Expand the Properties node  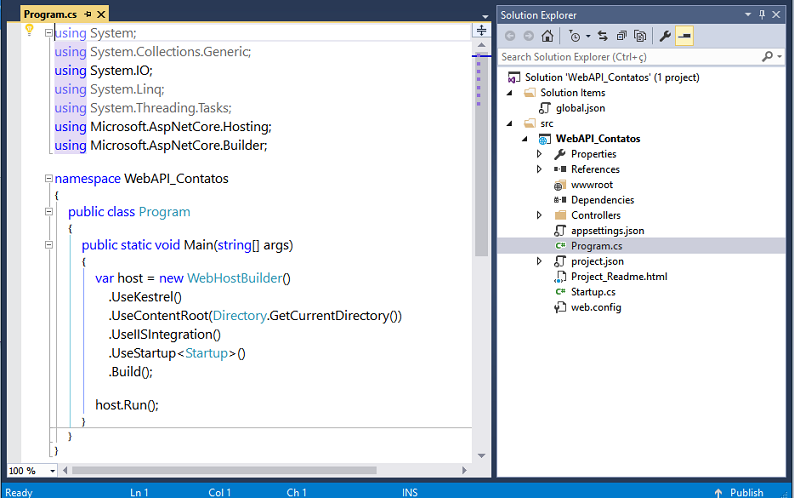tap(539, 154)
